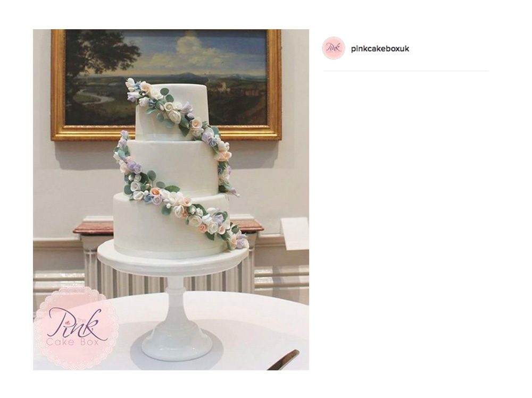
Task: Open the pinkcakeboxuk profile avatar
Action: click(x=334, y=48)
